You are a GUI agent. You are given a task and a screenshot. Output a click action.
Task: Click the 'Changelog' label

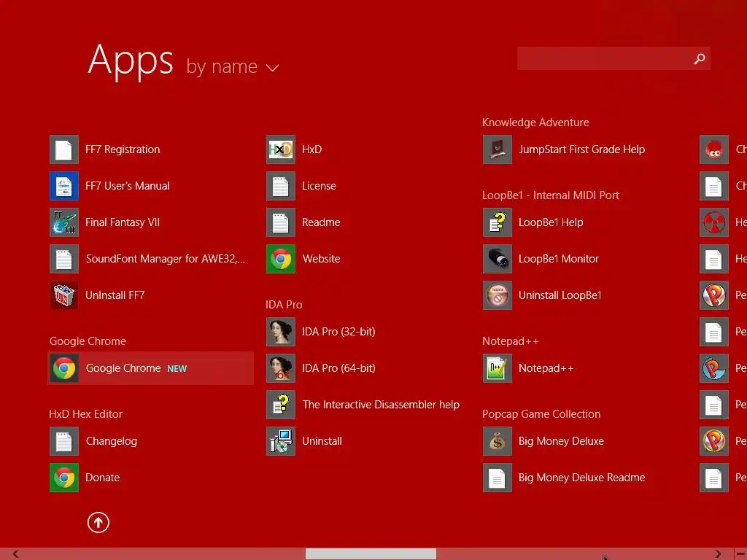tap(112, 441)
